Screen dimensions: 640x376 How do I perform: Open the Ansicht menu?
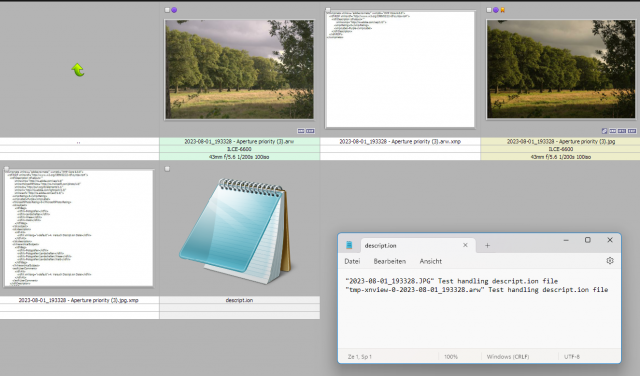(x=431, y=261)
